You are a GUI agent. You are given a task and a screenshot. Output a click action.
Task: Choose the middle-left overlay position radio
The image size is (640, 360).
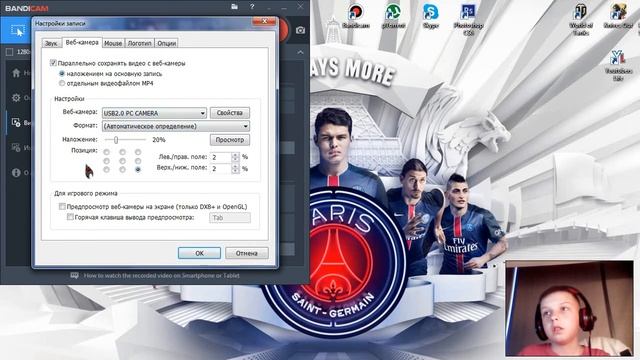point(107,161)
